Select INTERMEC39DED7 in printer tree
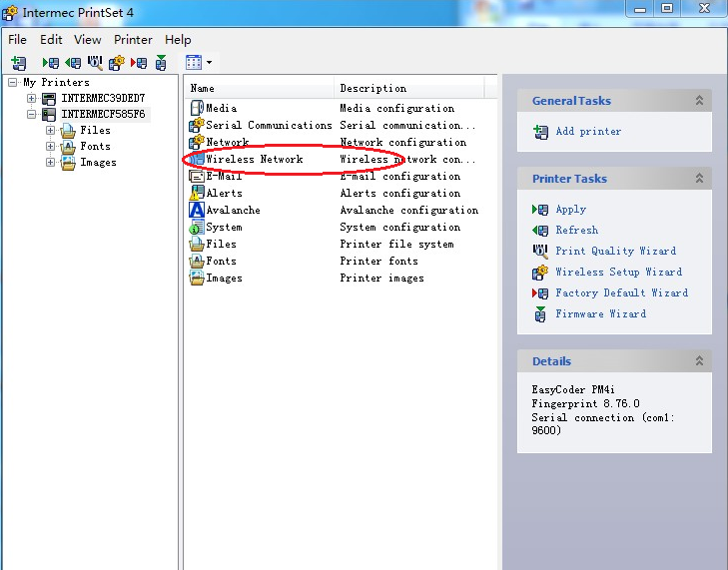The height and width of the screenshot is (570, 728). 103,99
